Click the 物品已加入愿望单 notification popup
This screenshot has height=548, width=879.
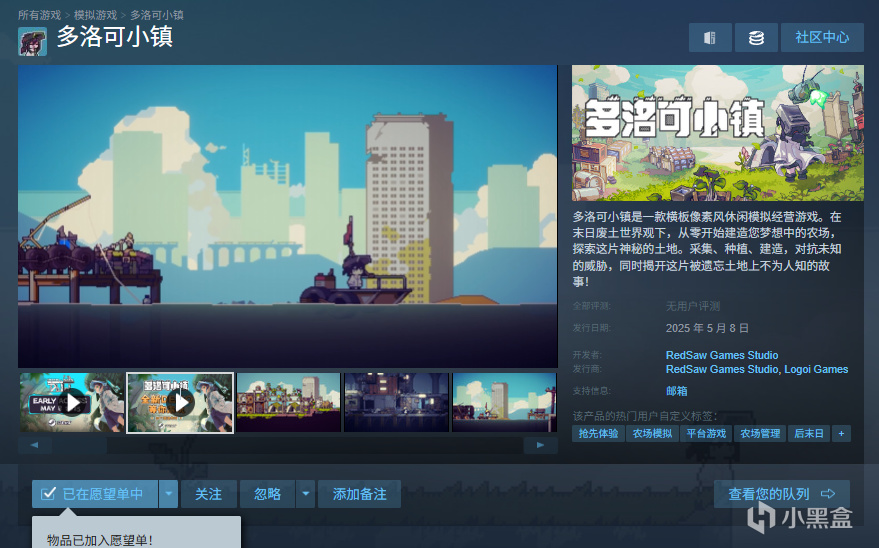pyautogui.click(x=136, y=532)
